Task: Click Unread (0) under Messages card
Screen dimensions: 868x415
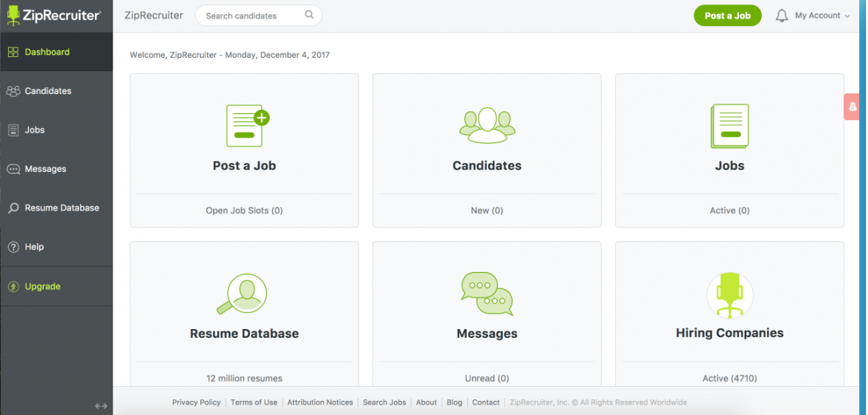Action: pyautogui.click(x=487, y=379)
